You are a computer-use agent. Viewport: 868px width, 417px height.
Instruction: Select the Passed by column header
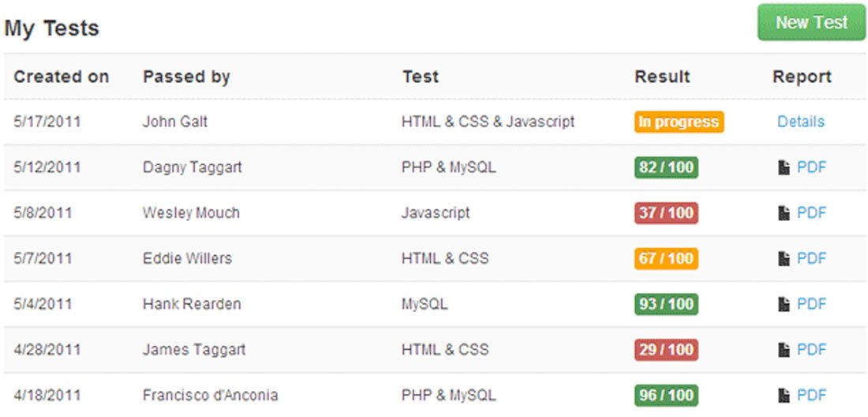click(x=186, y=77)
